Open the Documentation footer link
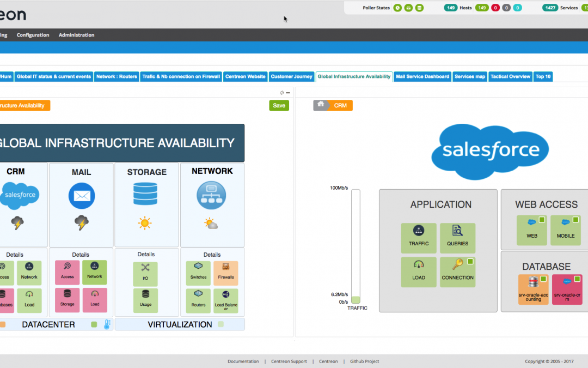 tap(243, 361)
